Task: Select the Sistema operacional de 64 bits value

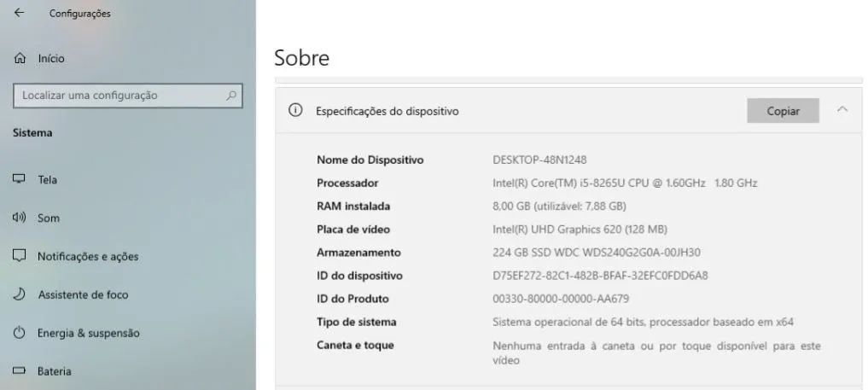Action: tap(644, 322)
